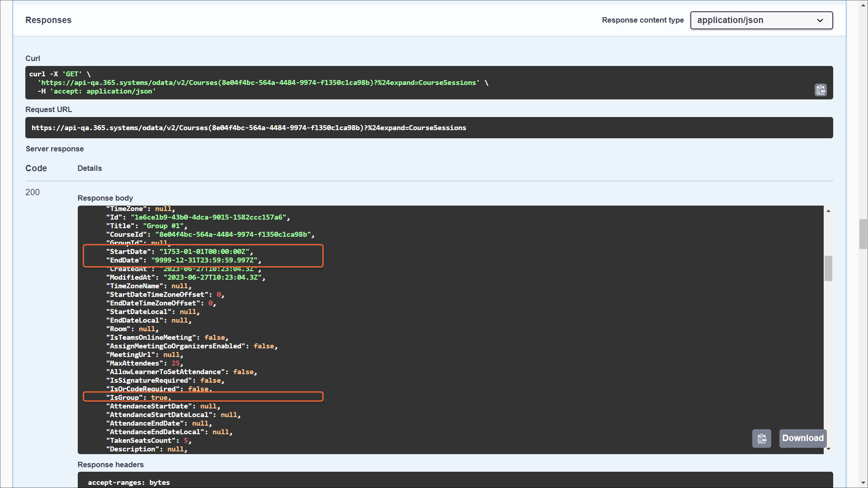Click the Request URL text box
The height and width of the screenshot is (488, 868).
249,128
